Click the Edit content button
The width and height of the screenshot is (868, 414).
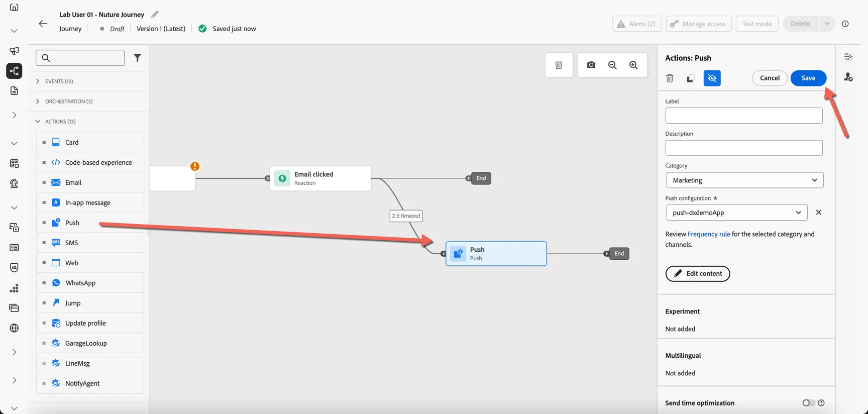698,273
